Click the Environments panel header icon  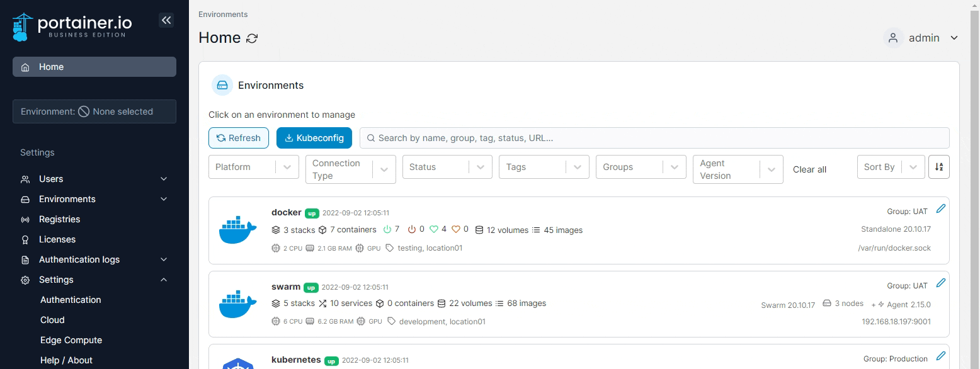[222, 85]
